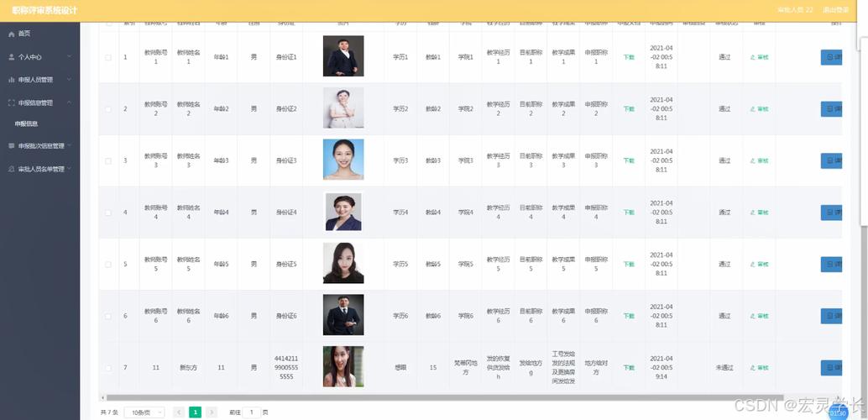
Task: Click the icon beside 审批人员名单管理
Action: tap(12, 169)
